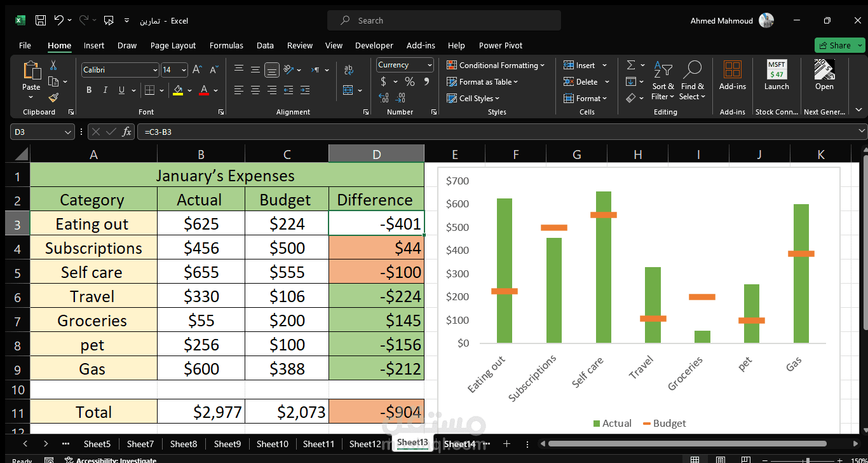Toggle Italic formatting
Image resolution: width=868 pixels, height=463 pixels.
pos(105,90)
